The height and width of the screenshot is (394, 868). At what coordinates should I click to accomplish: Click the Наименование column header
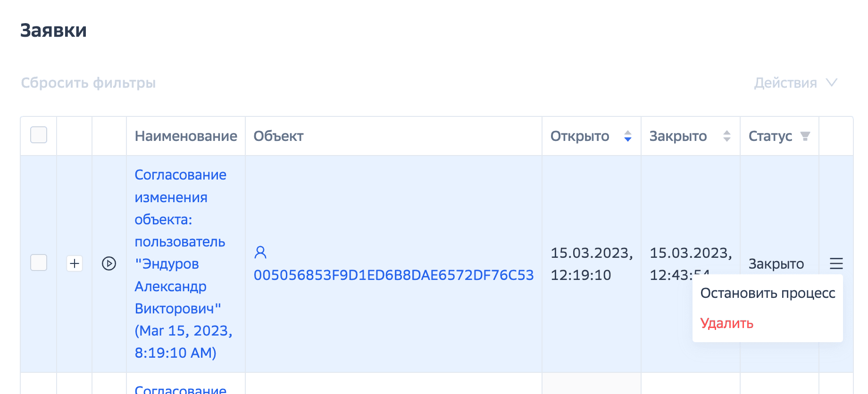(186, 136)
